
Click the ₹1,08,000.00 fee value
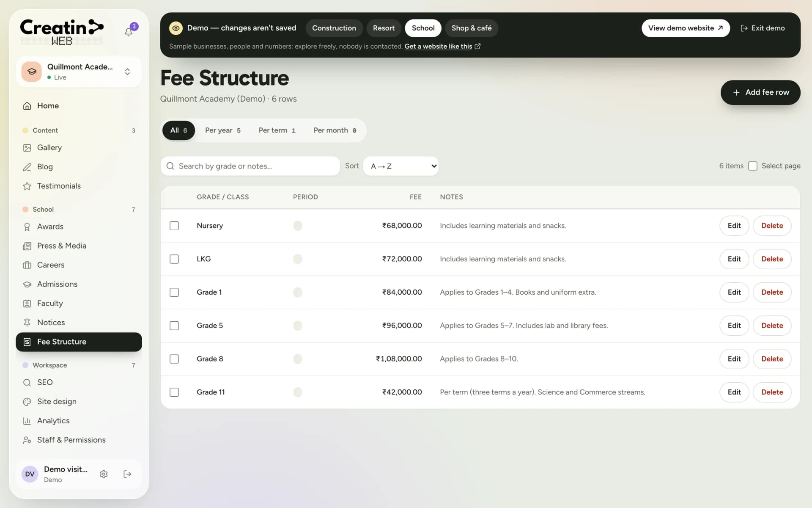pos(399,359)
